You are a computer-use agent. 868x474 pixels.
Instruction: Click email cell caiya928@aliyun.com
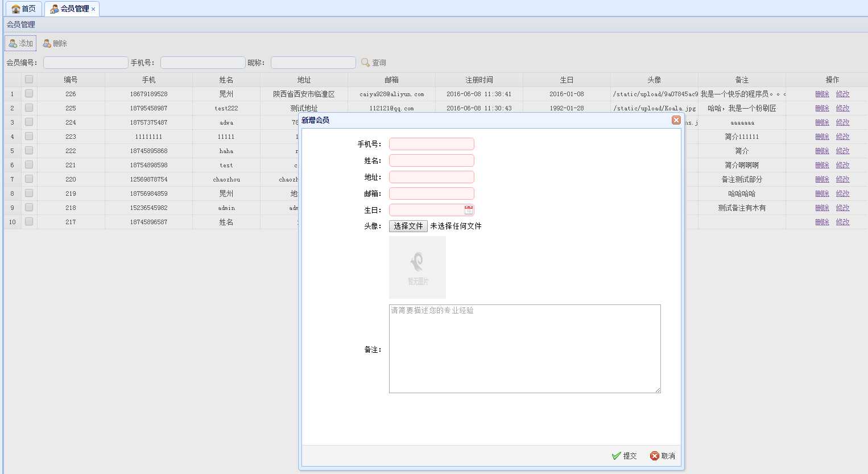click(x=391, y=94)
